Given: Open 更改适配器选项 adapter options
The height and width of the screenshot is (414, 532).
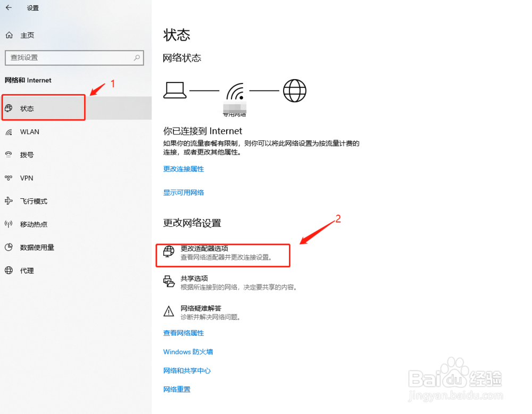Looking at the screenshot, I should [223, 253].
